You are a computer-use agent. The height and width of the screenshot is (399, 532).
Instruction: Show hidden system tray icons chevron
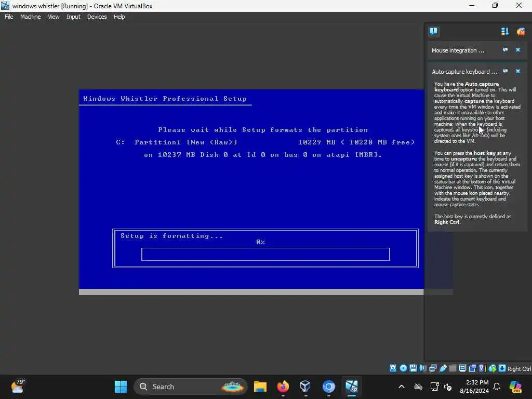[x=402, y=387]
